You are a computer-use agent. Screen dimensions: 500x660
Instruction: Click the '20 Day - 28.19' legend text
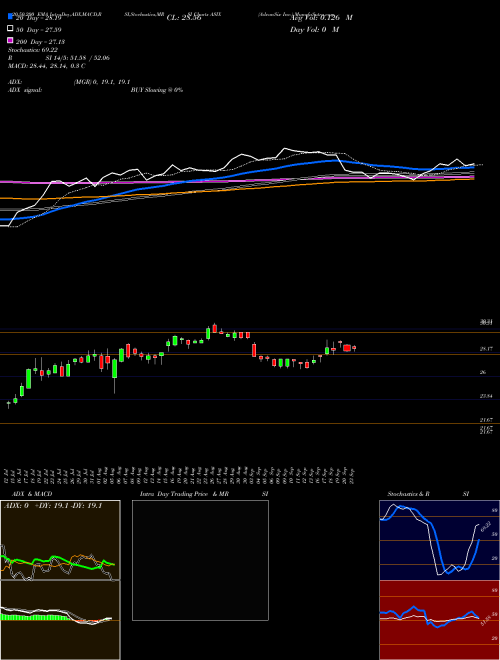(x=39, y=18)
